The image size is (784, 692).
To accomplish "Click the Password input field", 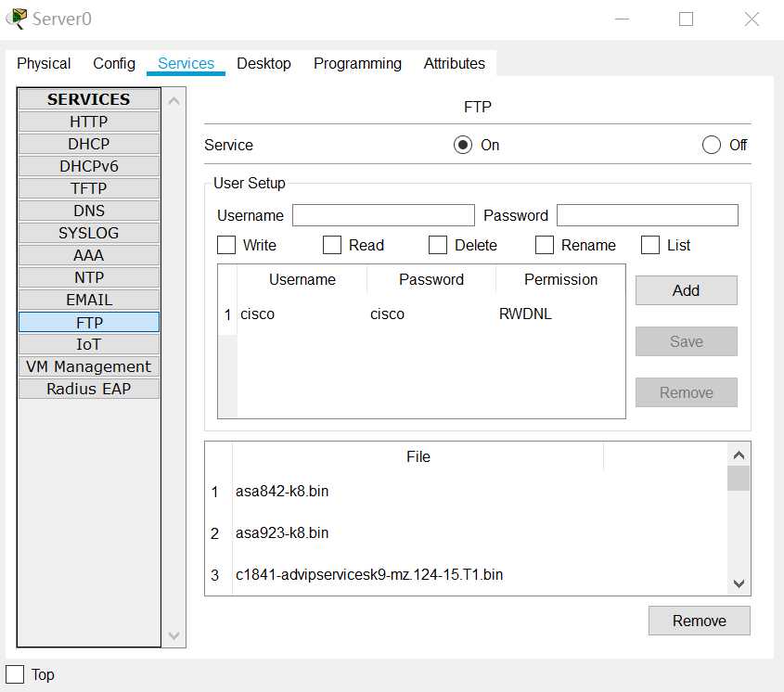I will tap(648, 215).
